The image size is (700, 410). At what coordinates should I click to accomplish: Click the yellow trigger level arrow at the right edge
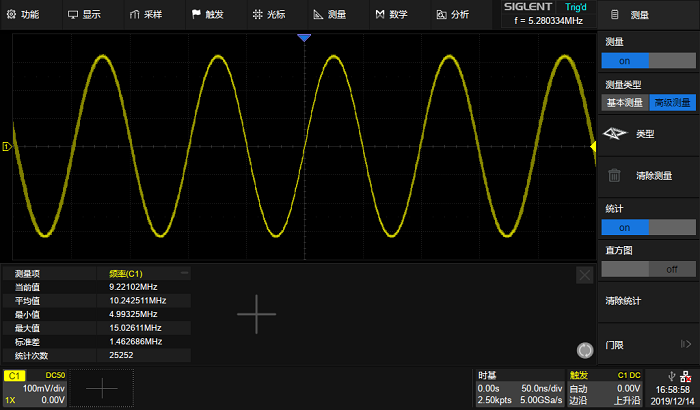tap(593, 146)
